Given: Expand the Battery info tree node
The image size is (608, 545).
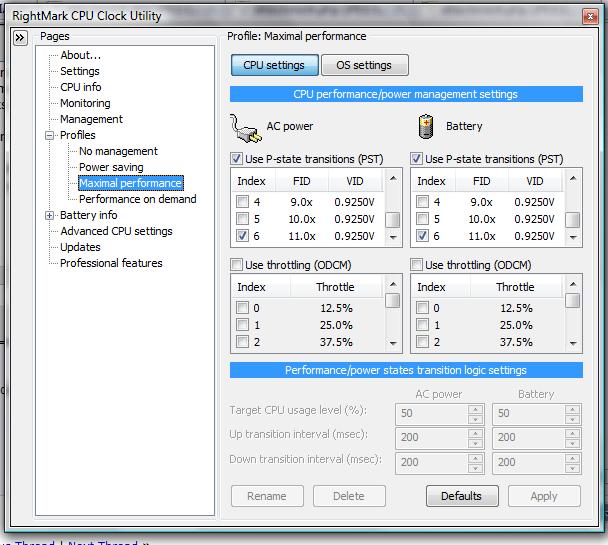Looking at the screenshot, I should click(x=49, y=215).
